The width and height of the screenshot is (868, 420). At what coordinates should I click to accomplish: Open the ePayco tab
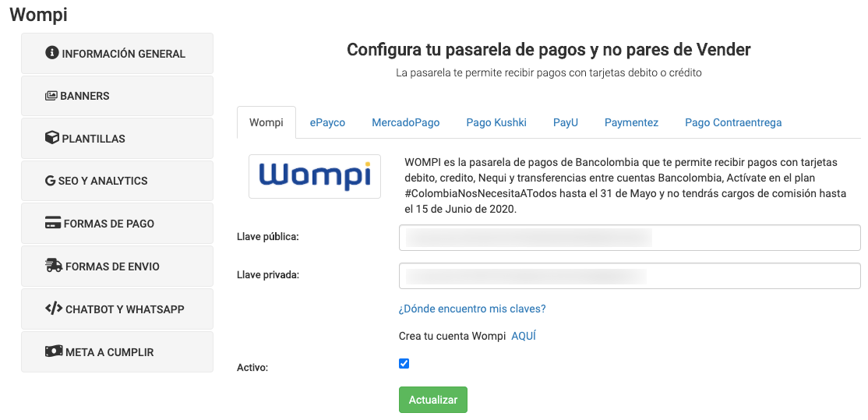[327, 122]
